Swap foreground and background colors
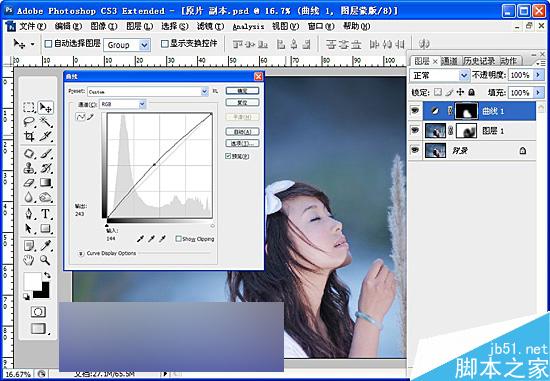This screenshot has width=550, height=381. [x=47, y=275]
